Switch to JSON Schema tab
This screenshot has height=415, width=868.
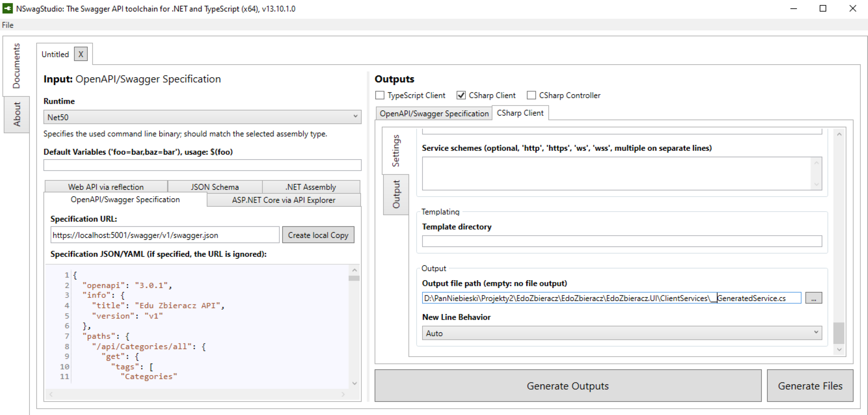coord(215,187)
